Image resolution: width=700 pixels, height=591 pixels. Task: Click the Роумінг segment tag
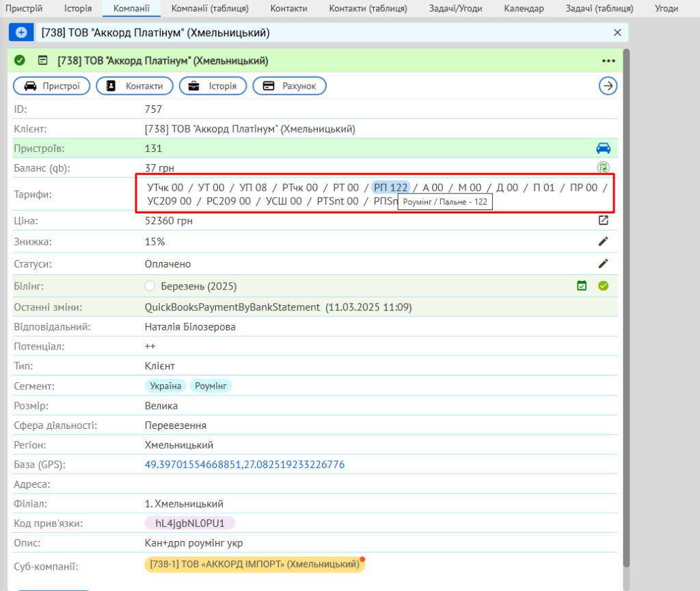coord(211,386)
